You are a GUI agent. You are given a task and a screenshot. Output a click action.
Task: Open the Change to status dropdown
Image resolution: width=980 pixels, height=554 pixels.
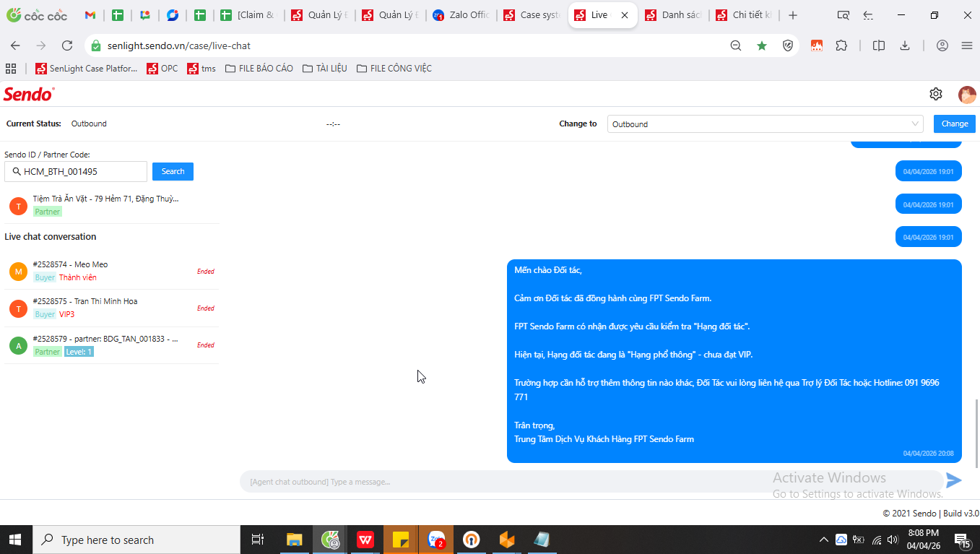(x=765, y=124)
